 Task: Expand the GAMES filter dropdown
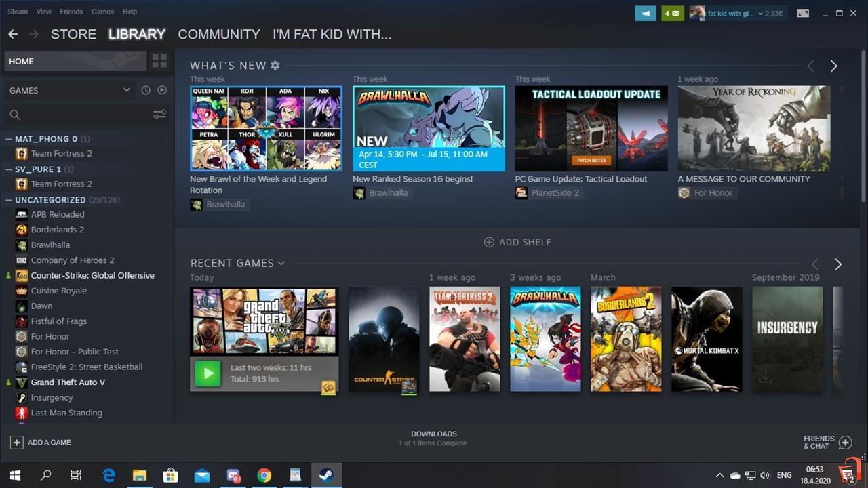69,90
